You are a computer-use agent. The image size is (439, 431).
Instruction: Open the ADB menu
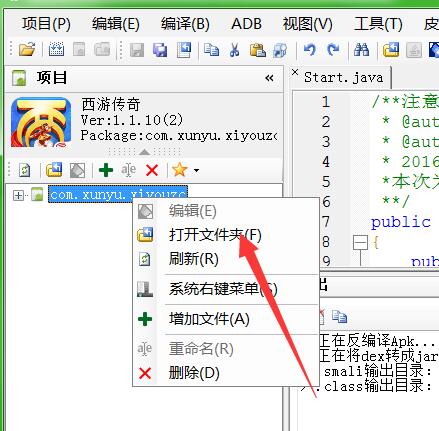[x=246, y=24]
